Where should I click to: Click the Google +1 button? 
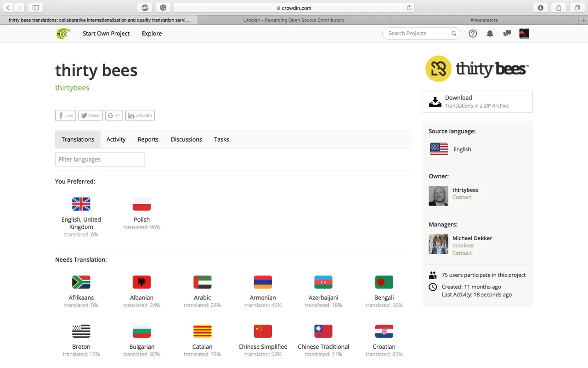(114, 115)
